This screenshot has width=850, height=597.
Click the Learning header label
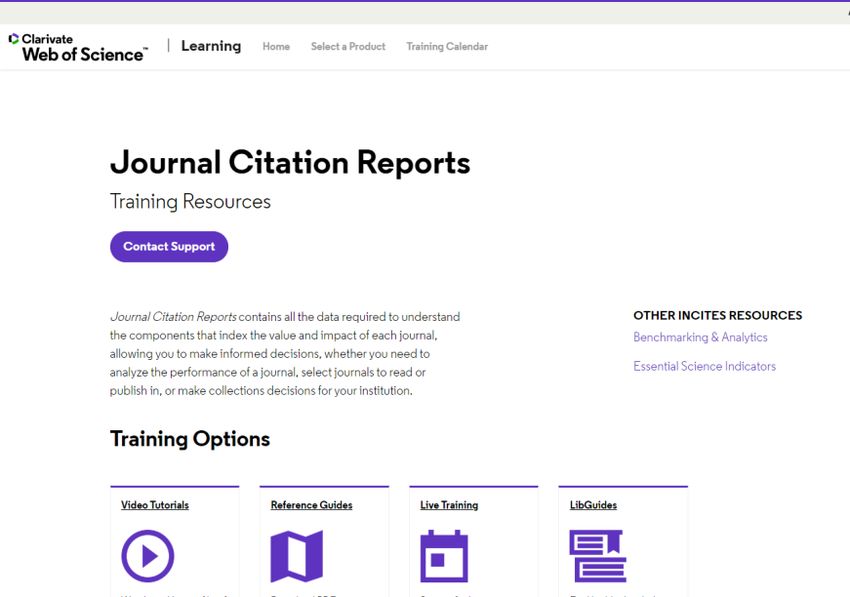click(211, 46)
